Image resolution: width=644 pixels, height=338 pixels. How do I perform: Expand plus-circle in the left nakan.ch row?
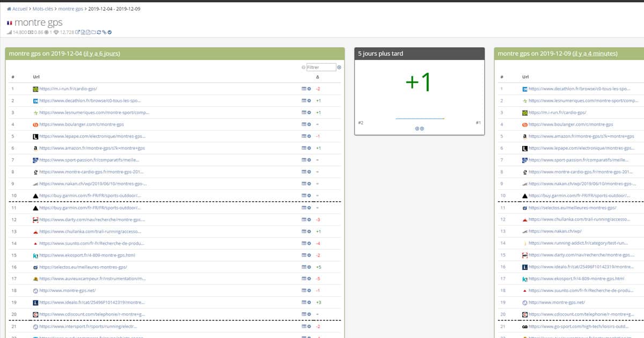pos(309,183)
